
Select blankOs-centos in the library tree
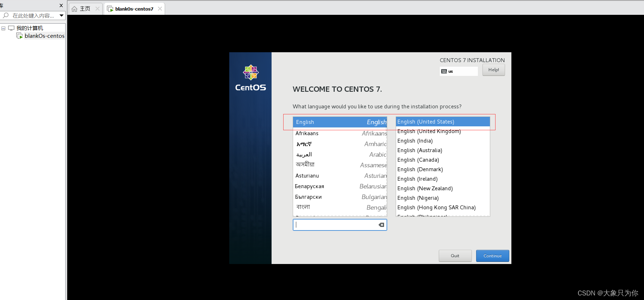pyautogui.click(x=44, y=36)
